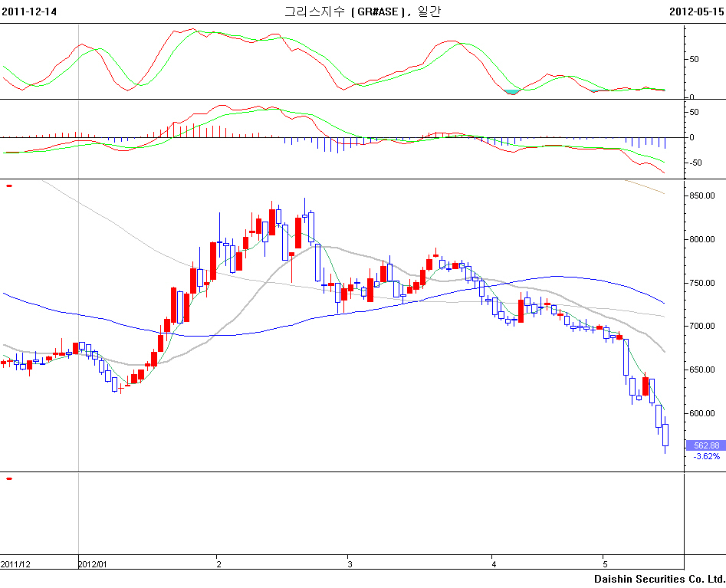Click the Daishin Securities Co. Ltd. text
The height and width of the screenshot is (588, 726).
(x=659, y=579)
